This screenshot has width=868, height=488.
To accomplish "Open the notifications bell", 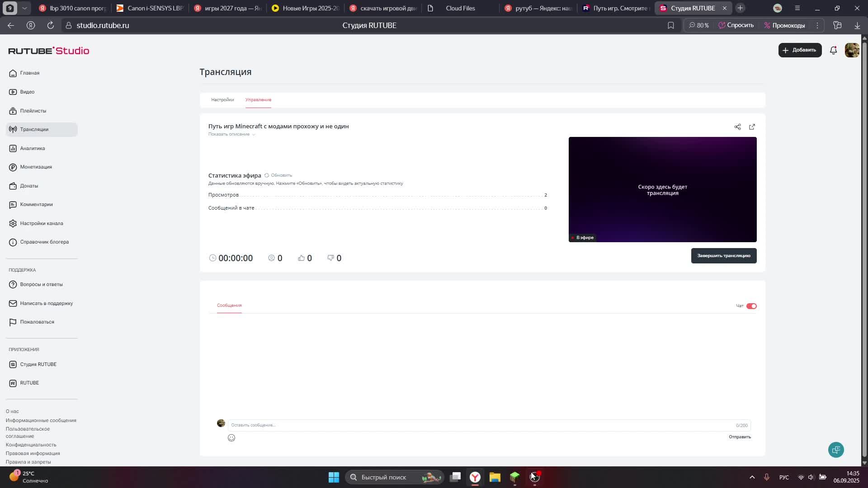I will coord(833,50).
